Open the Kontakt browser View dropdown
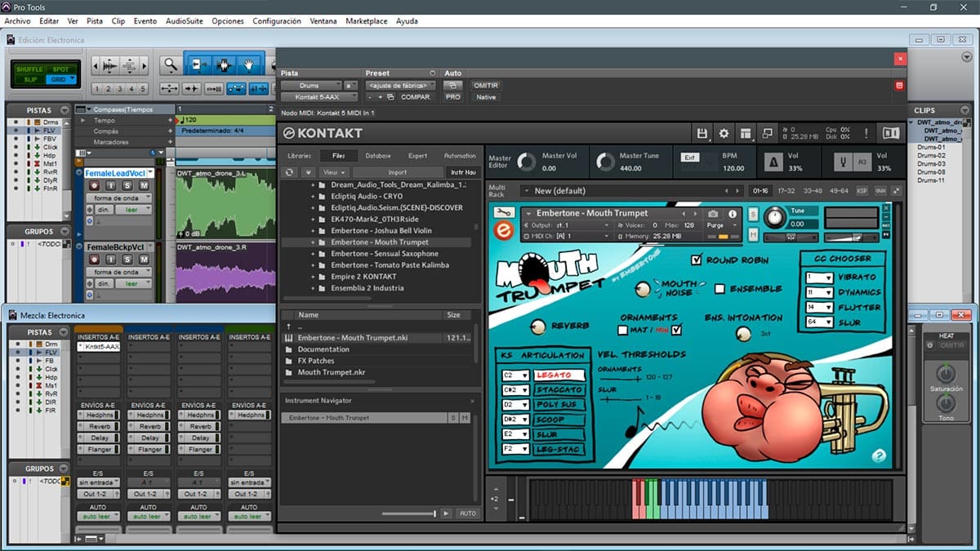Image resolution: width=980 pixels, height=551 pixels. [x=333, y=173]
